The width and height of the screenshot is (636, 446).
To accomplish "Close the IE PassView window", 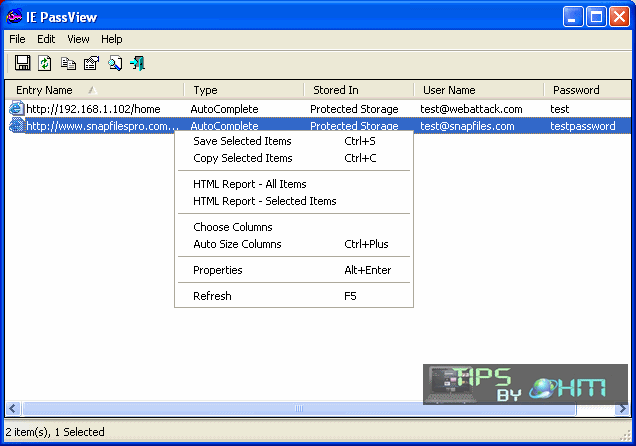I will pos(619,17).
